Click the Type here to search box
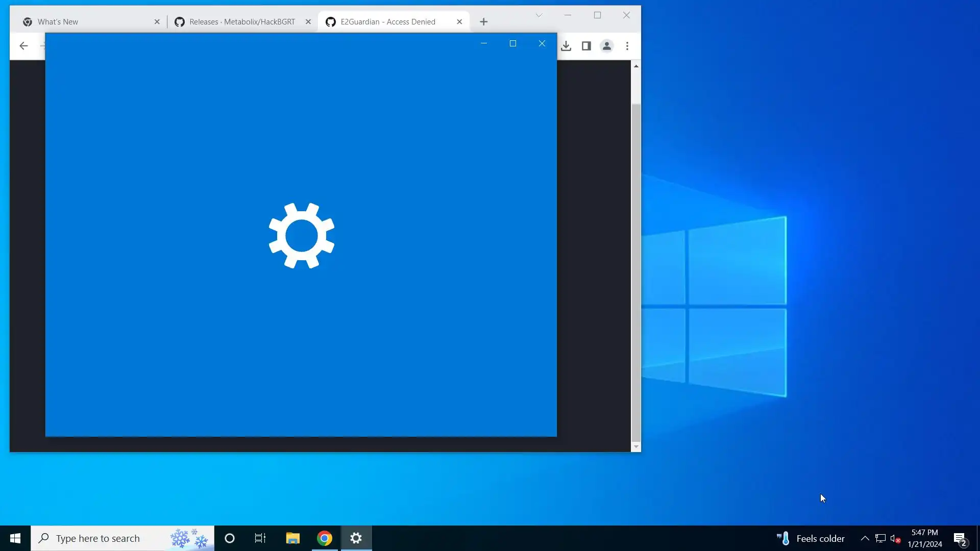The height and width of the screenshot is (551, 980). [x=102, y=538]
